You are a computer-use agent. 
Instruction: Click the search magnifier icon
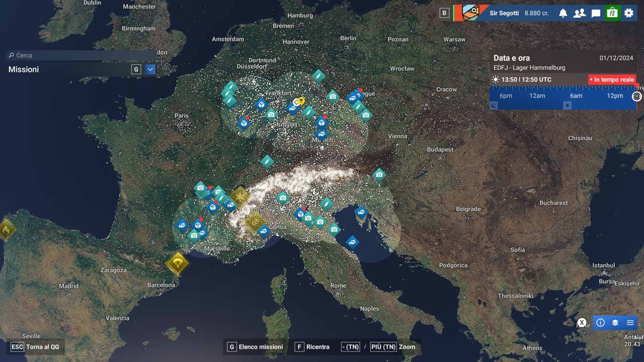pos(11,55)
